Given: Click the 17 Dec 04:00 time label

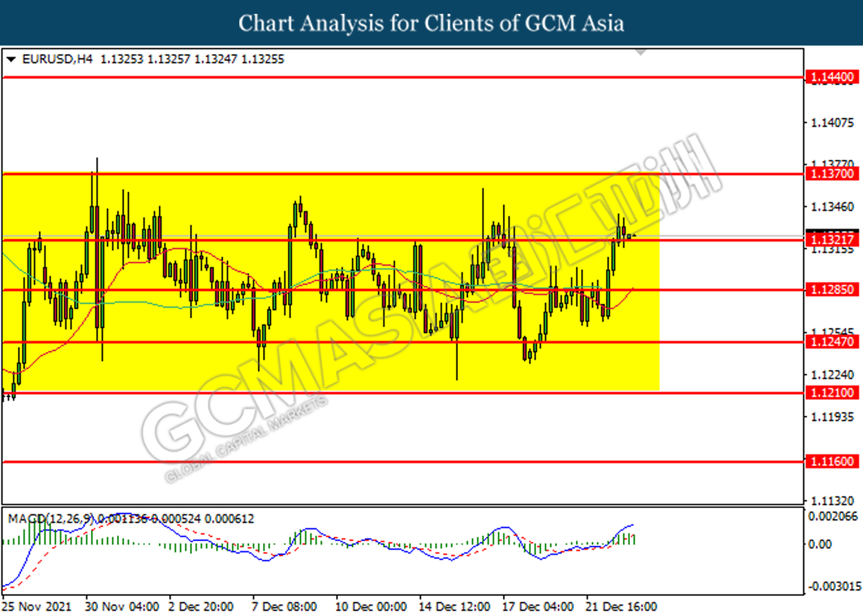Looking at the screenshot, I should (x=538, y=607).
